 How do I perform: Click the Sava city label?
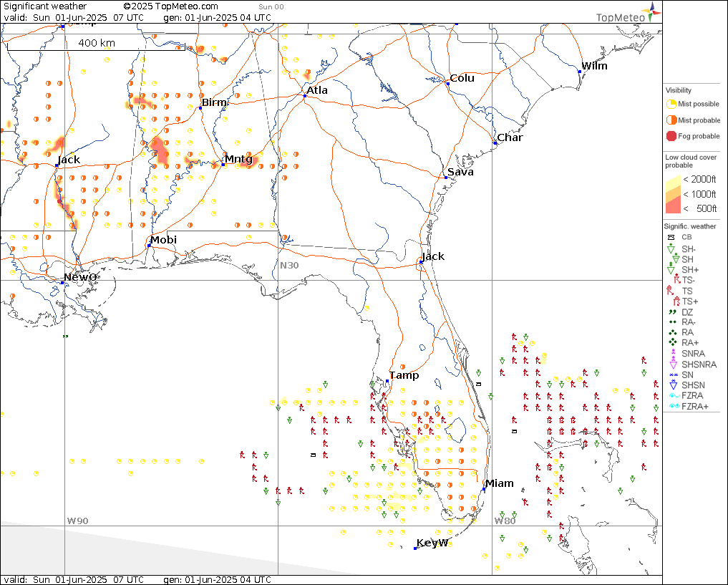tap(460, 172)
